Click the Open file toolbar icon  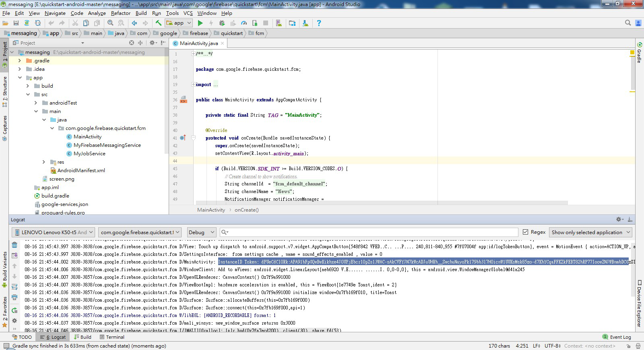coord(5,23)
